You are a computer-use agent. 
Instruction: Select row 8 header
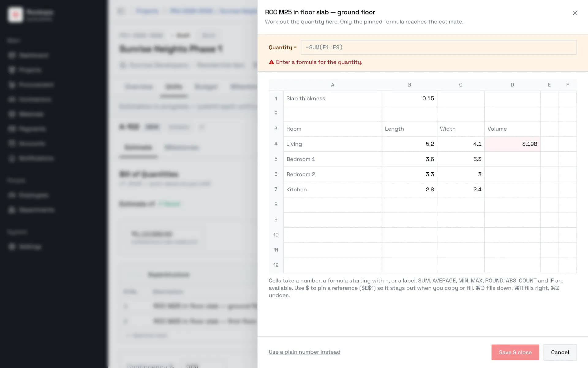(276, 205)
